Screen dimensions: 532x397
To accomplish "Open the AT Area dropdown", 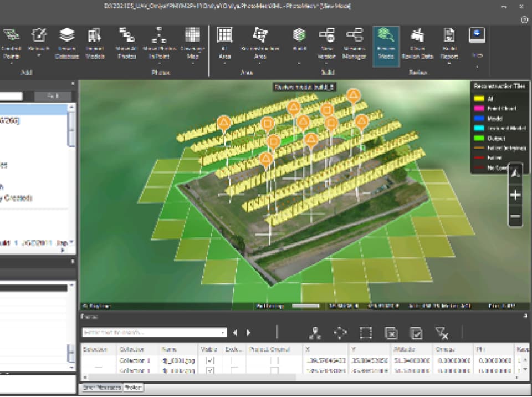I will 225,63.
